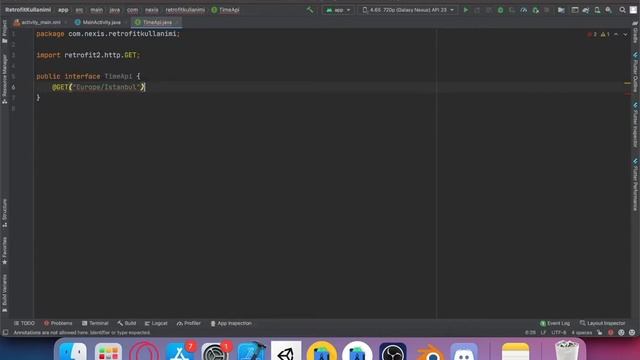Screen dimensions: 640x360
Task: Click the UTF-8 encoding selector
Action: pos(559,333)
